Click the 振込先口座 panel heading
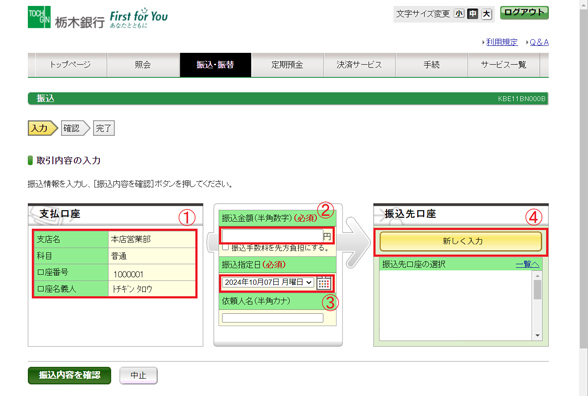 coord(410,214)
